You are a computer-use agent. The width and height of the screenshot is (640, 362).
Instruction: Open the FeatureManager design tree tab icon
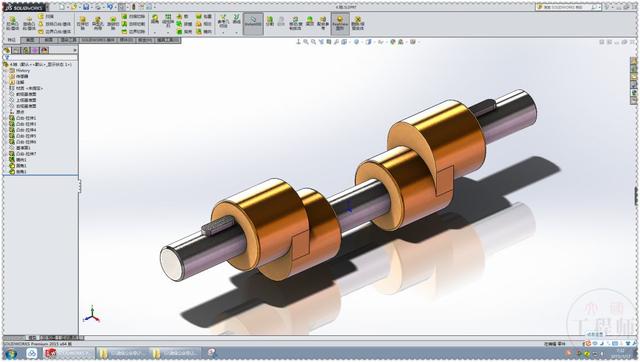pos(7,50)
